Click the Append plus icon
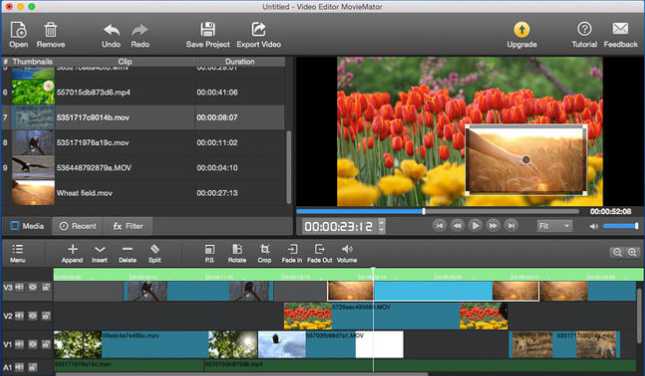645x376 pixels. tap(72, 249)
